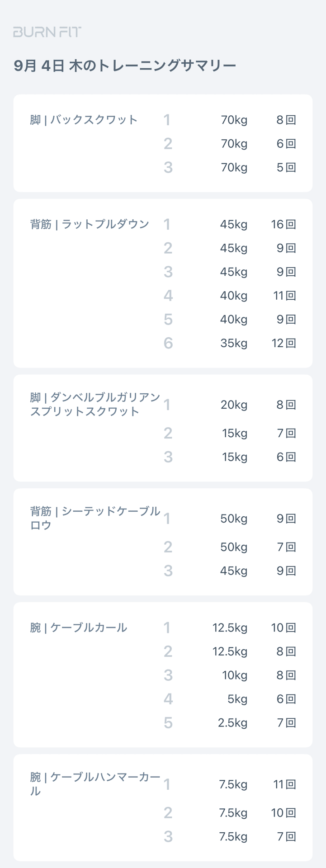This screenshot has width=326, height=868.
Task: Click the 2.5kg weight in ケーブルカール
Action: pos(232,722)
